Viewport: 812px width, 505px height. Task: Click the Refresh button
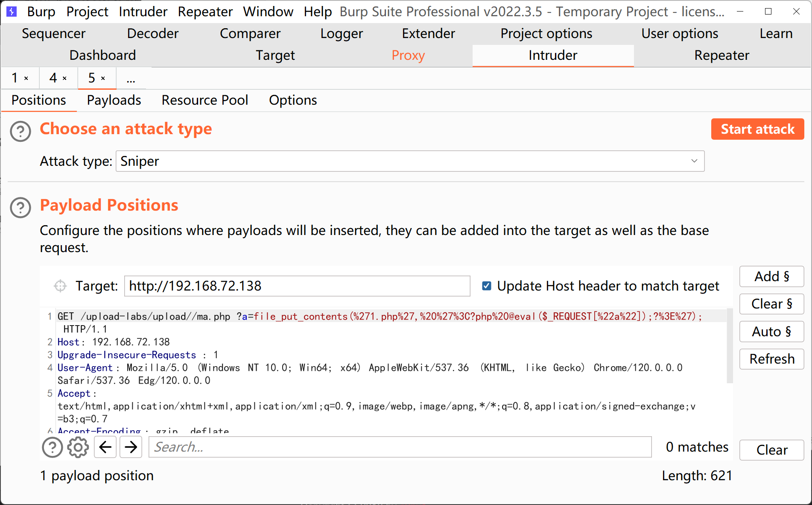point(772,359)
